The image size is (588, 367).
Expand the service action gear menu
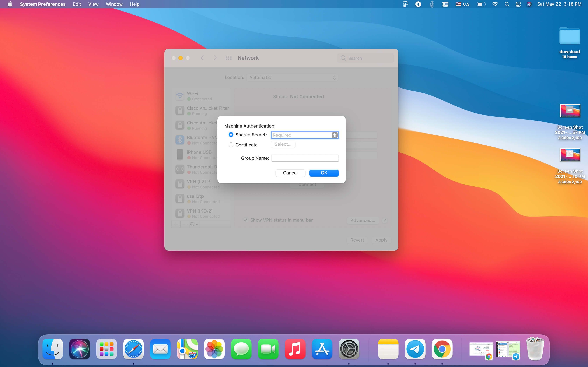(x=194, y=224)
